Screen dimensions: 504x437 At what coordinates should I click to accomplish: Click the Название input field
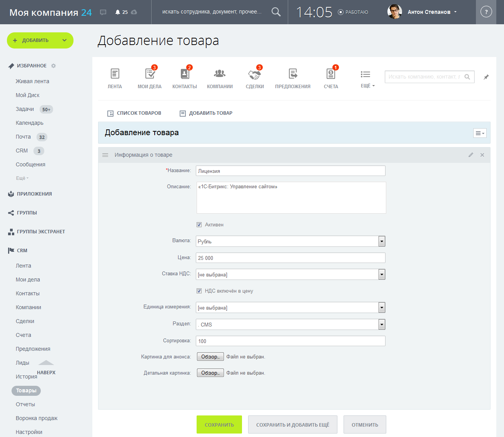coord(290,171)
